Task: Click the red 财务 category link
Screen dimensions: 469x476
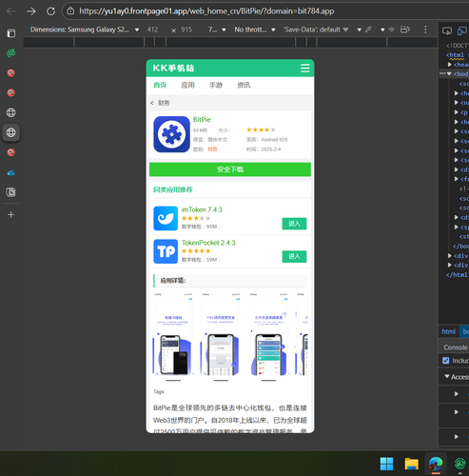Action: tap(212, 149)
